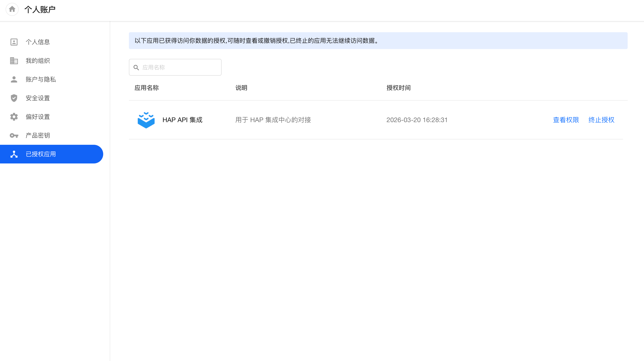The width and height of the screenshot is (644, 361).
Task: Open 账户与隐私 settings
Action: pyautogui.click(x=41, y=79)
